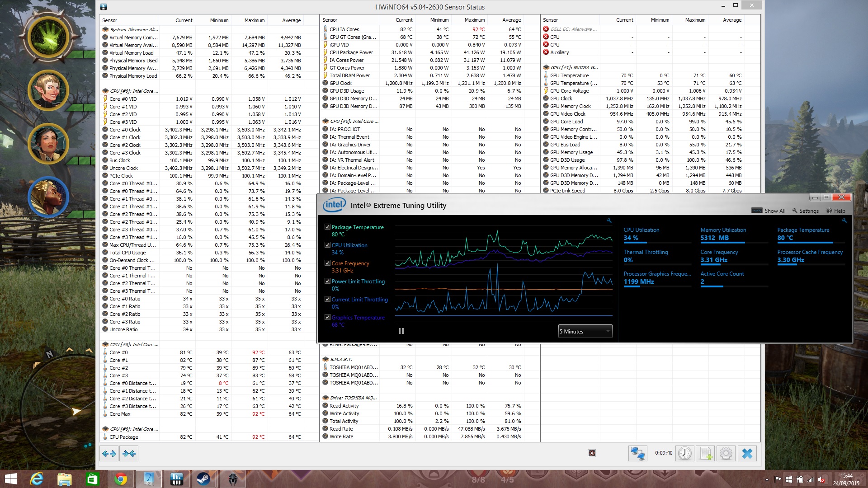Open the 5 Minutes time range dropdown

tap(585, 331)
